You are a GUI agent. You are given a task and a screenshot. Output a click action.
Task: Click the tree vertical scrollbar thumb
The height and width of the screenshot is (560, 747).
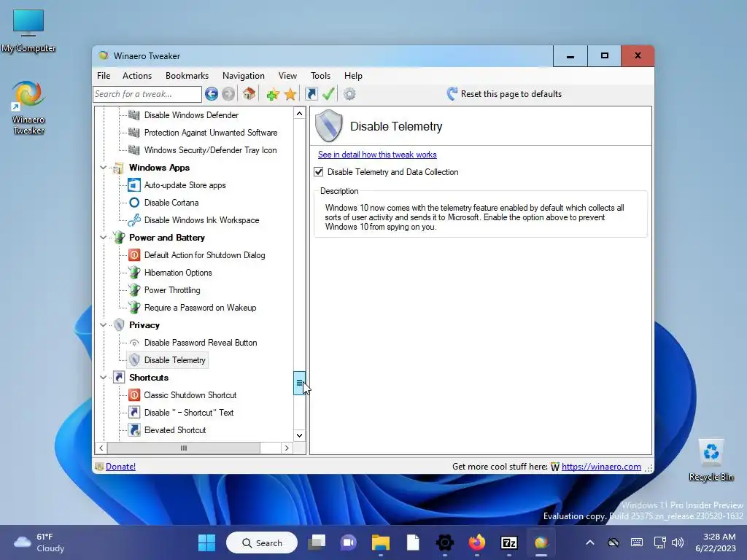[x=298, y=383]
